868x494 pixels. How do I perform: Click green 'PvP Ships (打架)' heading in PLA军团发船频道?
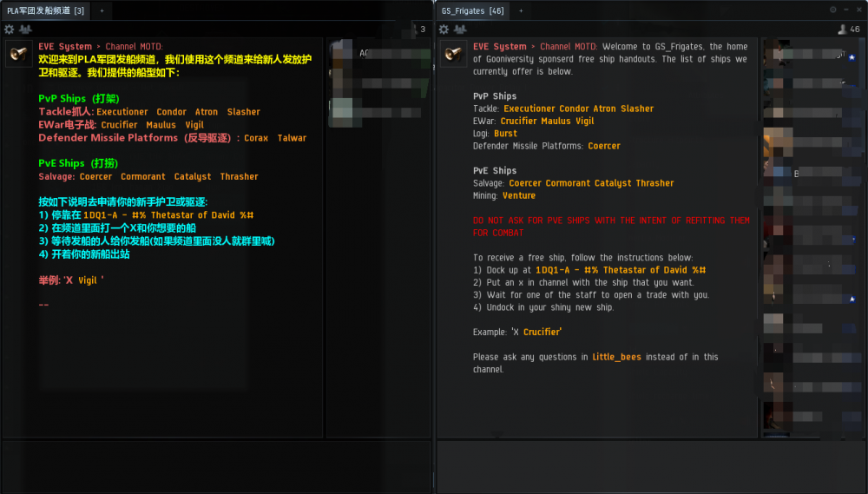79,99
